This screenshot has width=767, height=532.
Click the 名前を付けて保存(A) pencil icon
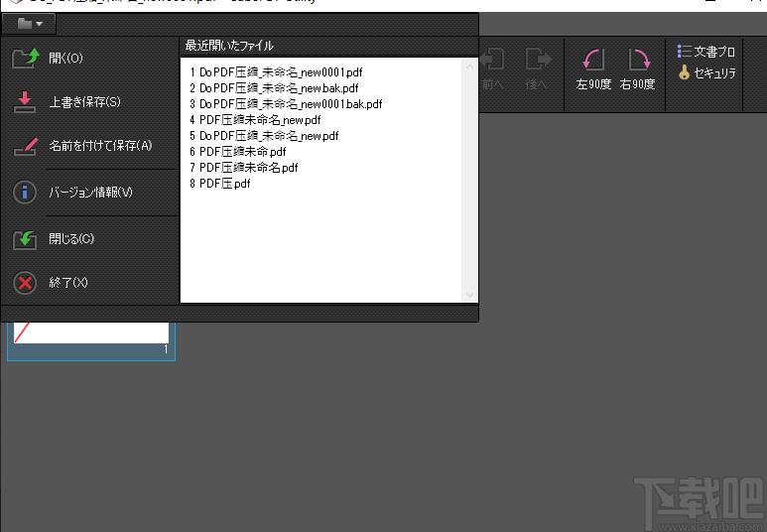26,146
